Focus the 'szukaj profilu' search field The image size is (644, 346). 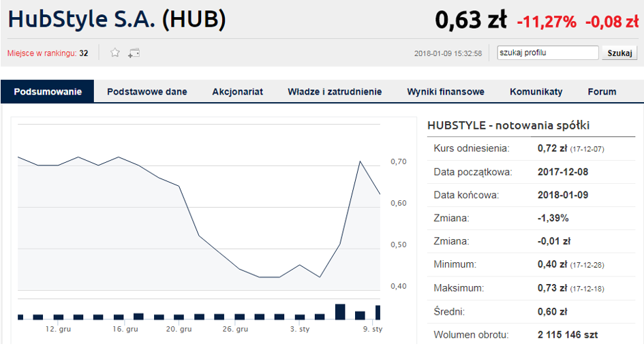point(547,53)
